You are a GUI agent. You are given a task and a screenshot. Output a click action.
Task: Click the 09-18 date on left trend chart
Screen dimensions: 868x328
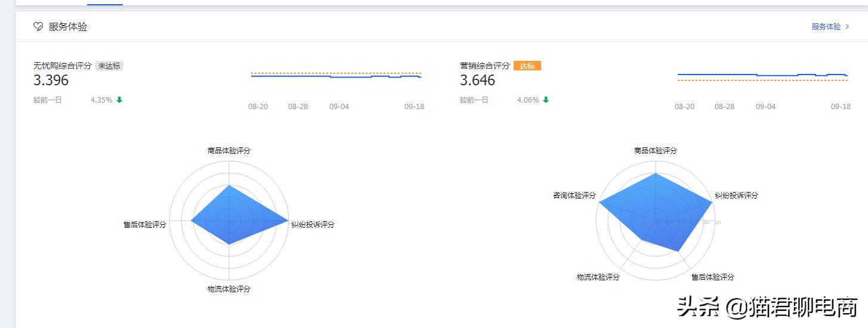click(x=414, y=107)
